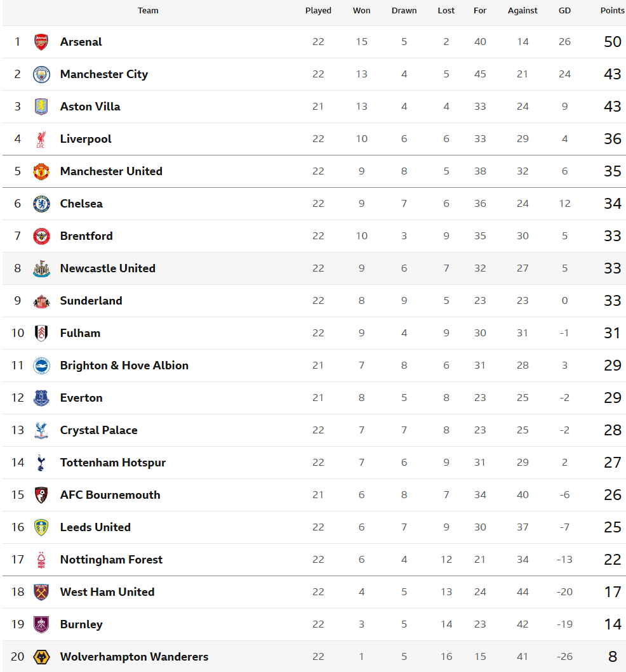Click the Chelsea crest icon

tap(41, 204)
